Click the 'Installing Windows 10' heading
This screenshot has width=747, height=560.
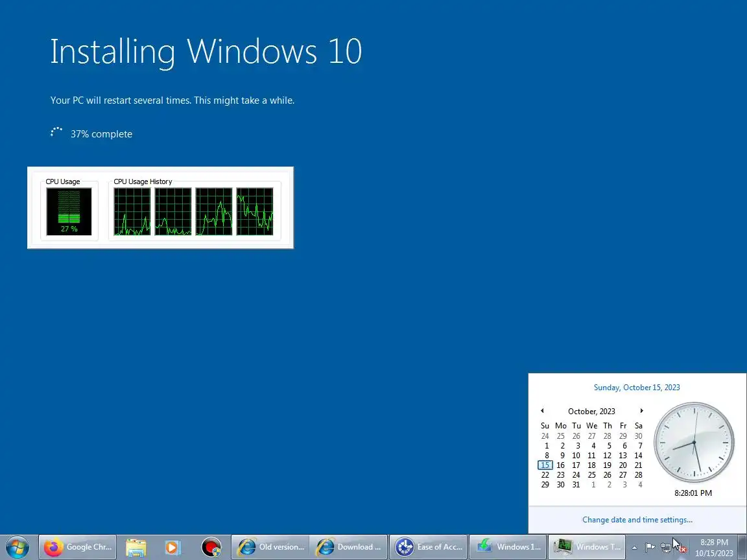(206, 52)
